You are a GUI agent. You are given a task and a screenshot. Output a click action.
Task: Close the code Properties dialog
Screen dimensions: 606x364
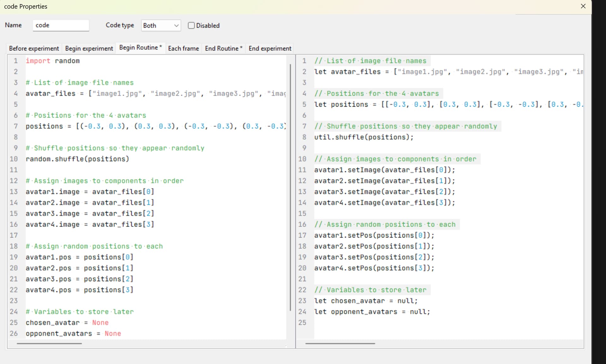pyautogui.click(x=583, y=6)
